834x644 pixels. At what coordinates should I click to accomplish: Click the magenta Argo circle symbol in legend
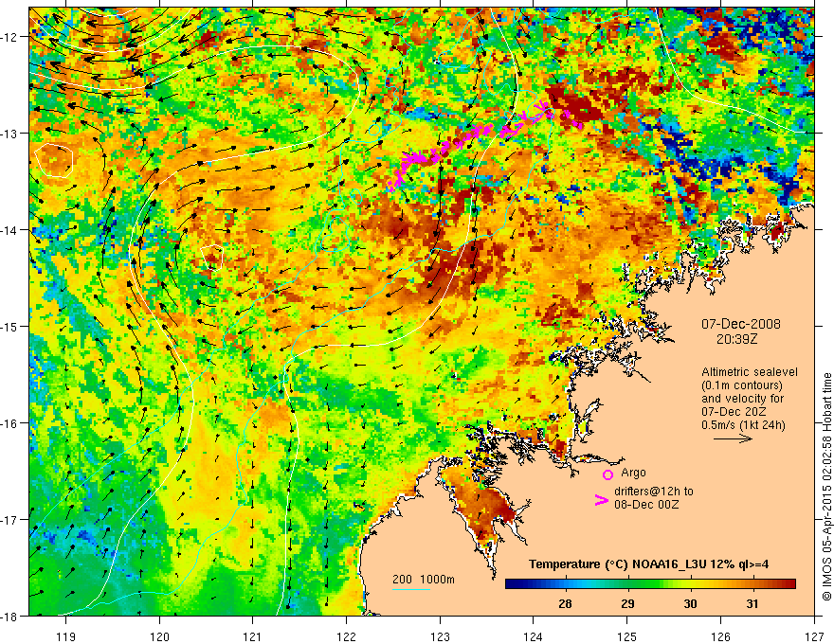[x=607, y=474]
